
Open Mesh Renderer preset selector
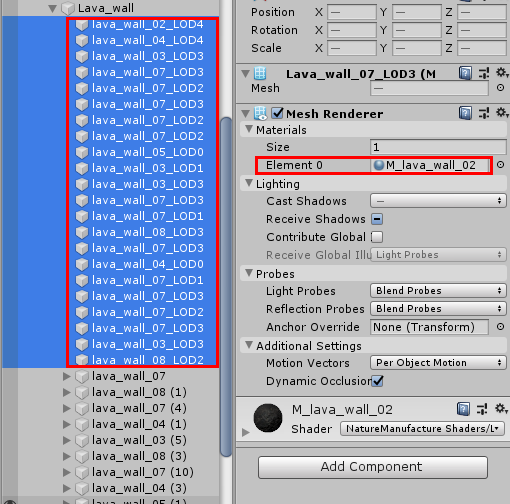click(x=484, y=113)
